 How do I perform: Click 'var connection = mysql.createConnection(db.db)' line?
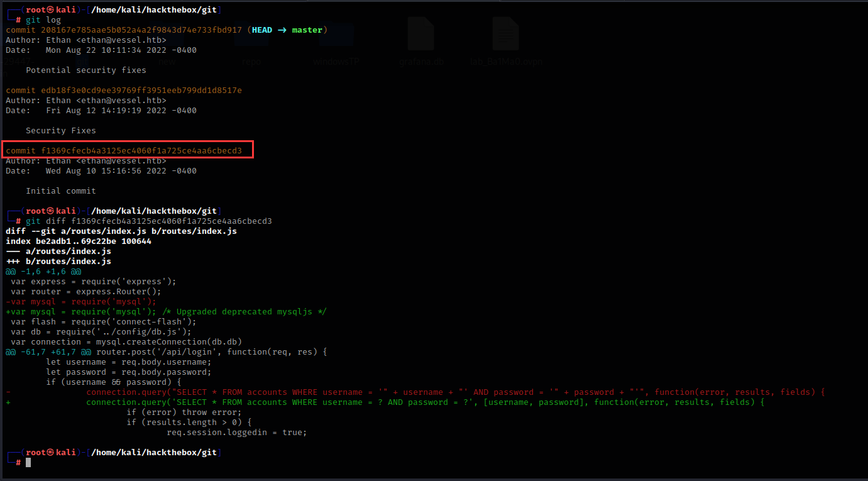click(x=126, y=342)
